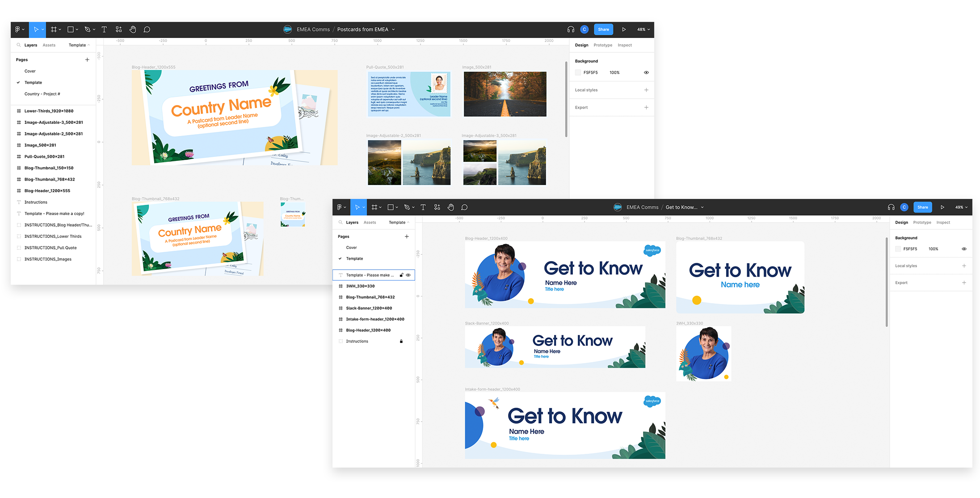Unlock the Instructions layer via its lock icon
This screenshot has height=498, width=980.
pos(401,342)
